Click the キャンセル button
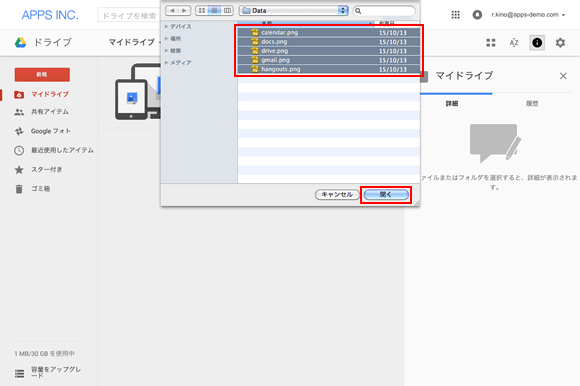This screenshot has width=580, height=386. coord(337,194)
